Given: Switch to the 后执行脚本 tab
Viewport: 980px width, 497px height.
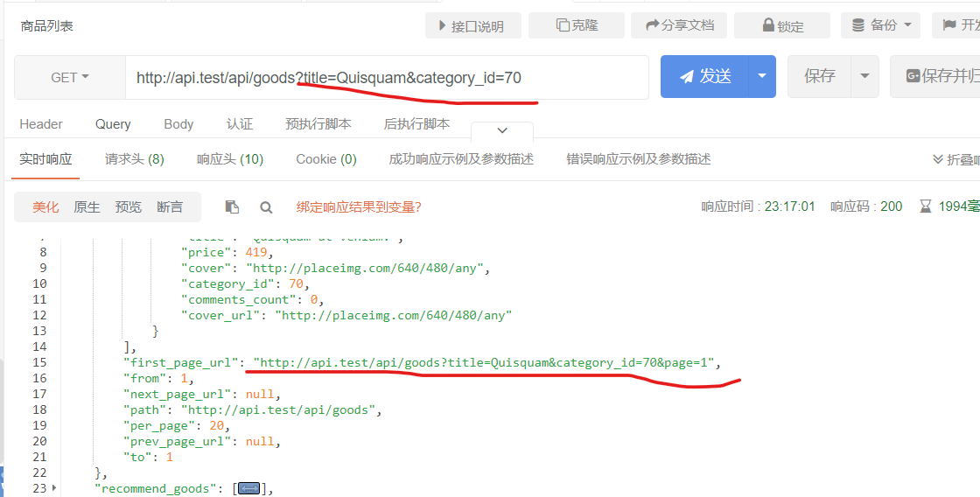Looking at the screenshot, I should coord(416,123).
